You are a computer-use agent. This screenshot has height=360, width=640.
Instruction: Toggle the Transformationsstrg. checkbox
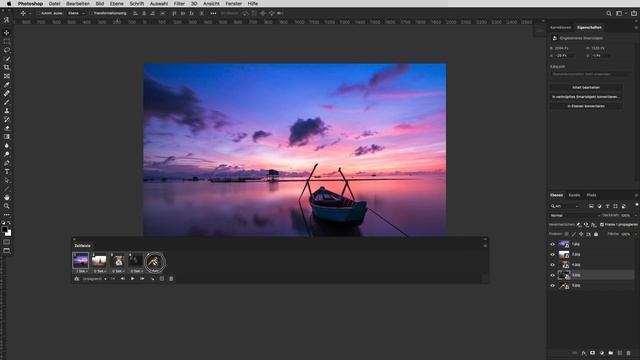pyautogui.click(x=91, y=13)
